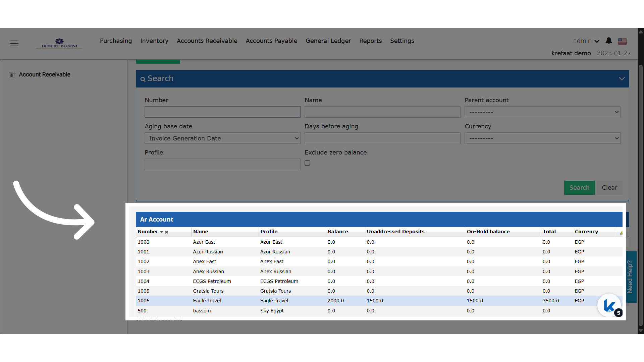
Task: Click the bassem name cell
Action: [202, 311]
